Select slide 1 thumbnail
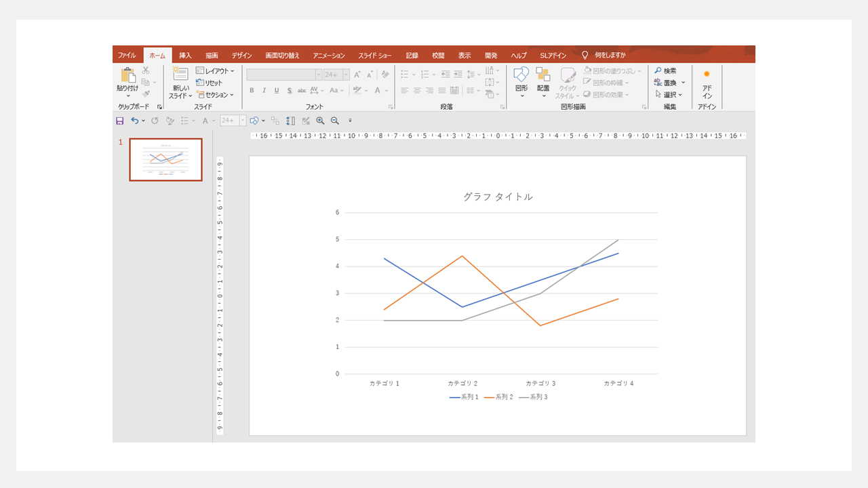Screen dimensions: 868x488 pos(166,160)
